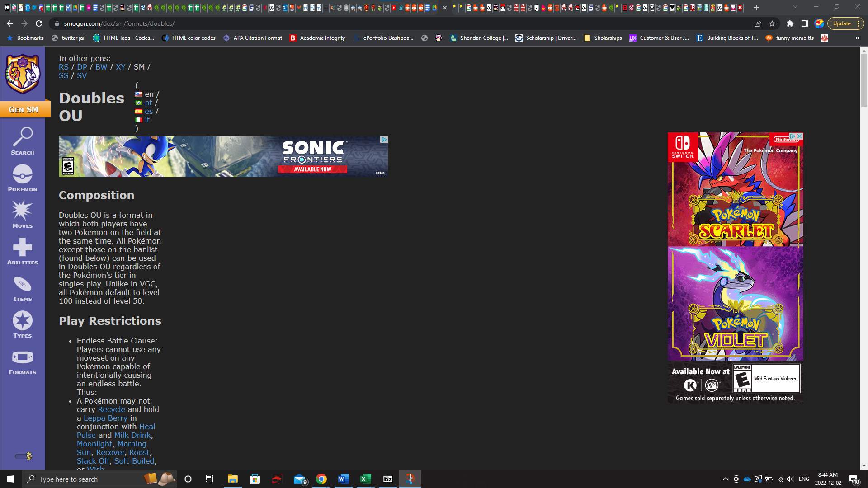This screenshot has height=488, width=868.
Task: Open the Milk Drink move link
Action: pos(132,435)
